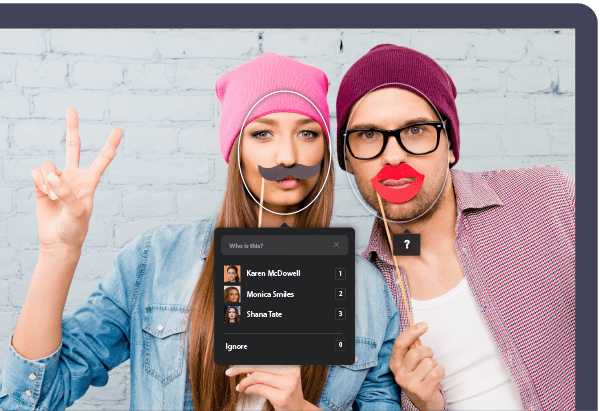Click shortcut badge 2 next to Monica Smiles
The height and width of the screenshot is (411, 600).
click(x=340, y=294)
